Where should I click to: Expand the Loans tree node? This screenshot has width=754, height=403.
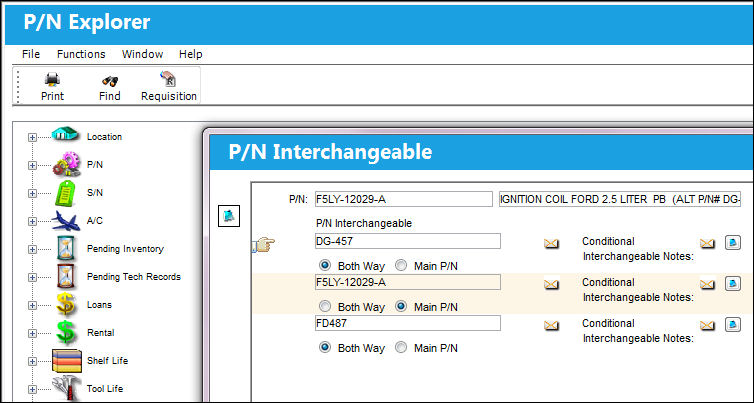pos(32,305)
